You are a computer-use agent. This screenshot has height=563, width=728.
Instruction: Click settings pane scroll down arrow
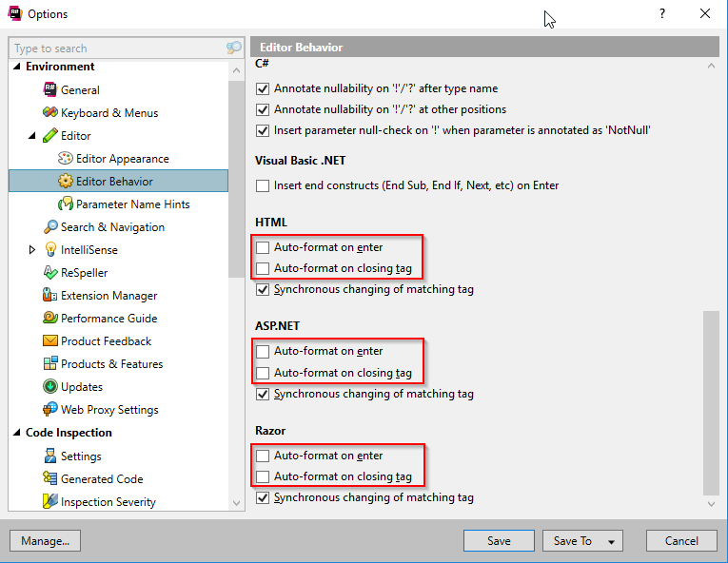(x=711, y=504)
